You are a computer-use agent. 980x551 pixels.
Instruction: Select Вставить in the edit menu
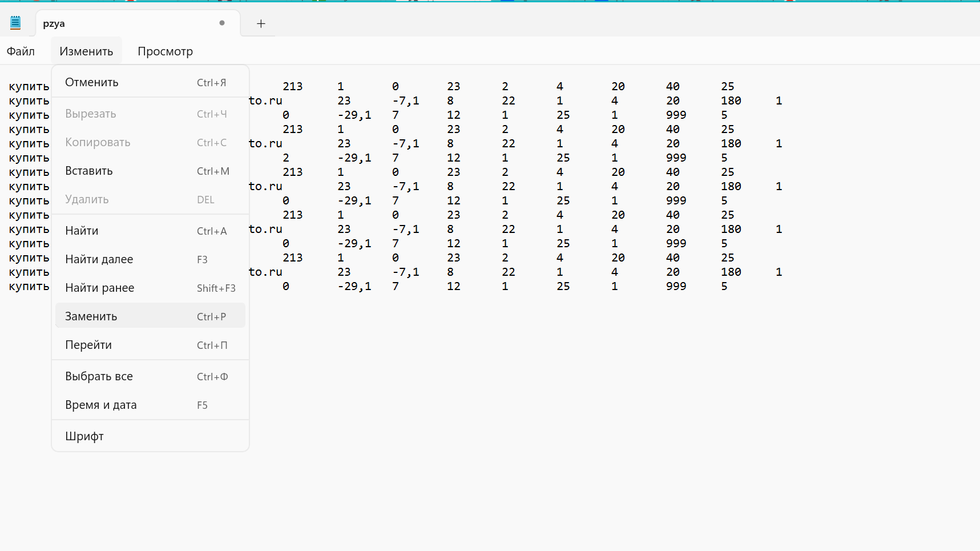point(150,171)
